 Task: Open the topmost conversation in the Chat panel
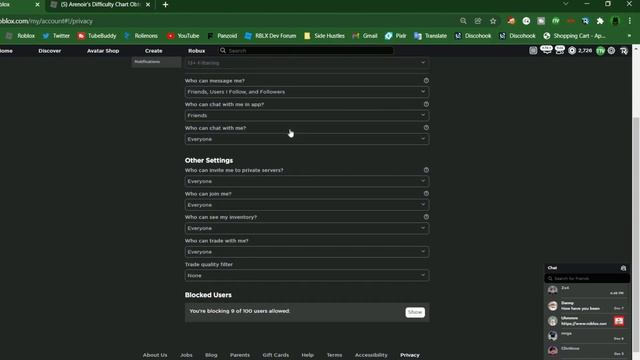point(587,290)
